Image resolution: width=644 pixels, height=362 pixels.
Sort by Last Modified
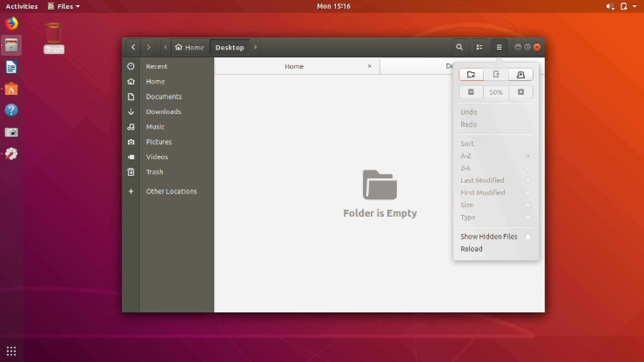click(496, 180)
